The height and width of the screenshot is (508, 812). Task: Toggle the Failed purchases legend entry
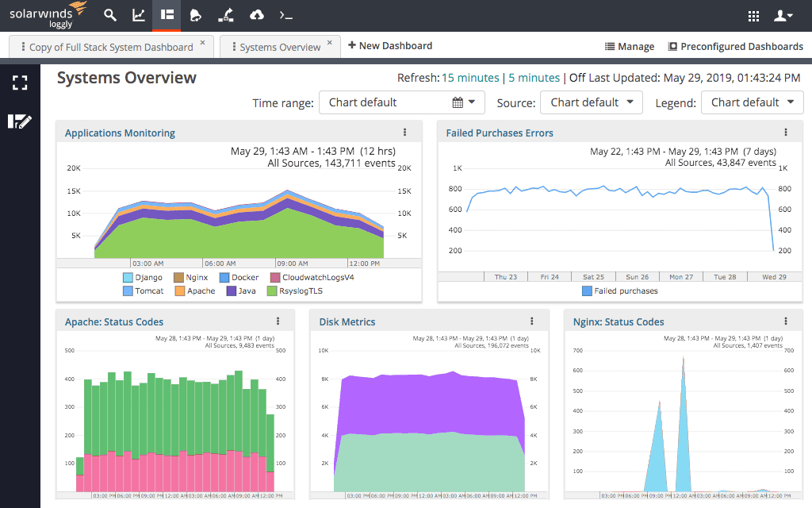click(x=619, y=291)
